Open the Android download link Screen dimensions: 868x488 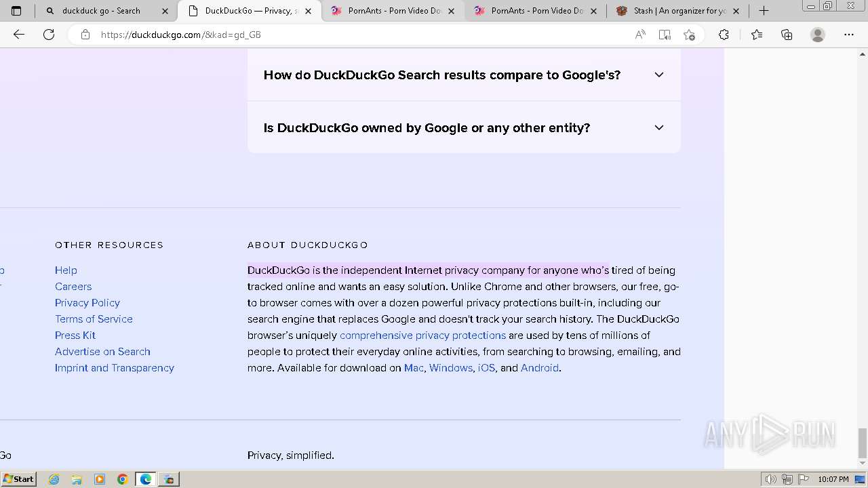tap(540, 367)
